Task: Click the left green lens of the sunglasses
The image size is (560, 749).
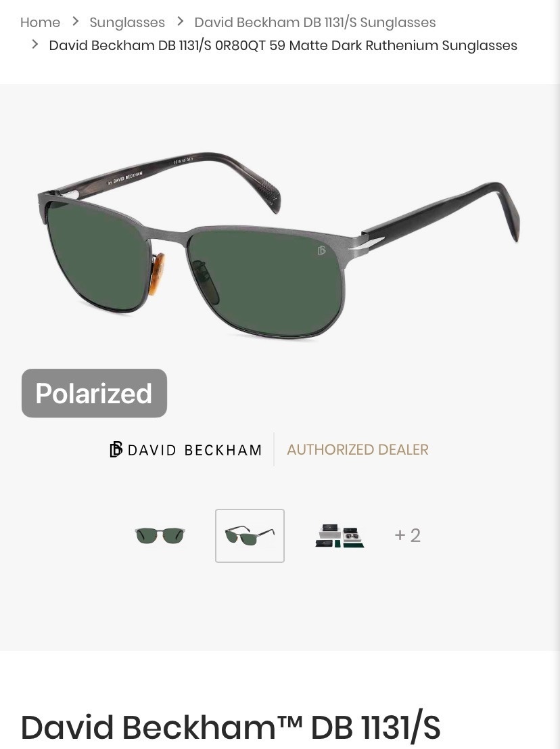Action: pyautogui.click(x=98, y=256)
